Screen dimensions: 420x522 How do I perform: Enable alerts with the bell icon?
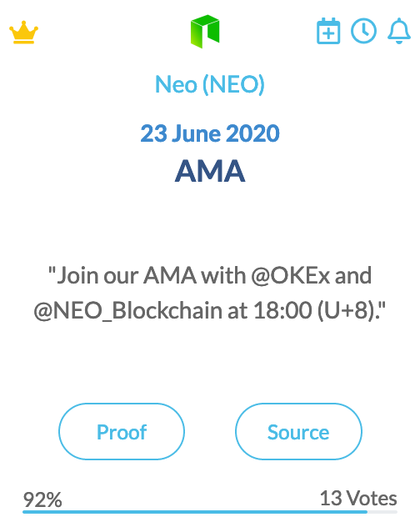[398, 31]
